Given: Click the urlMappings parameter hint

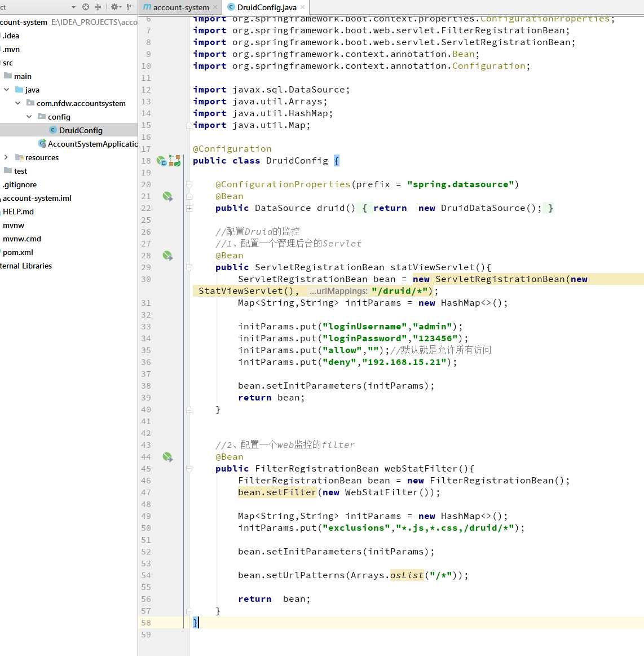Looking at the screenshot, I should (338, 291).
